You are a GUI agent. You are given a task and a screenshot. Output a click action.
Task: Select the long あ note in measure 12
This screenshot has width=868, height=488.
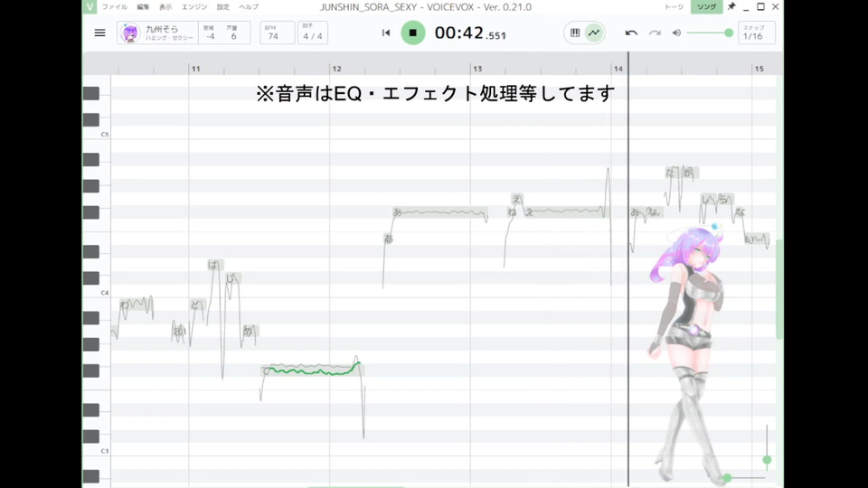[x=440, y=212]
